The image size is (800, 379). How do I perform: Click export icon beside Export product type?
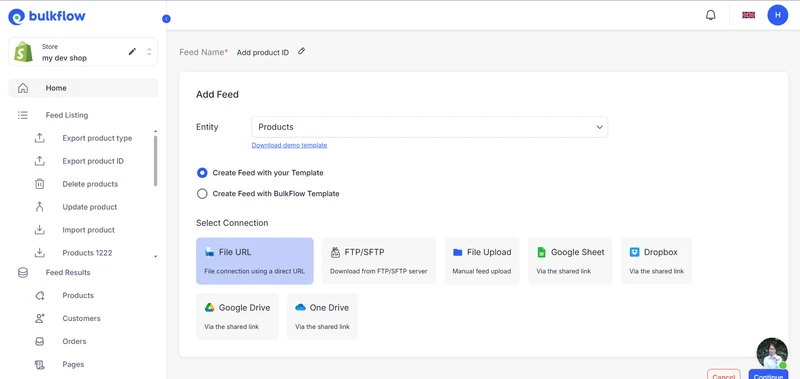coord(40,138)
